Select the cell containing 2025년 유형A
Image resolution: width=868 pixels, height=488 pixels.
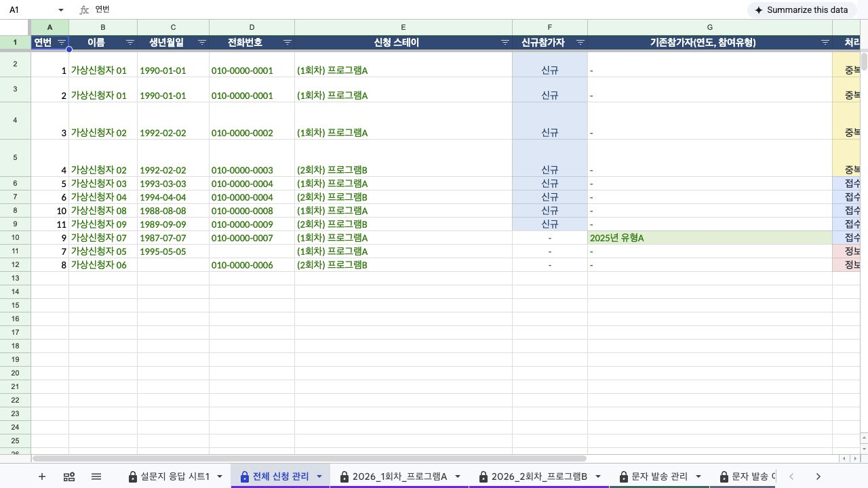point(710,238)
